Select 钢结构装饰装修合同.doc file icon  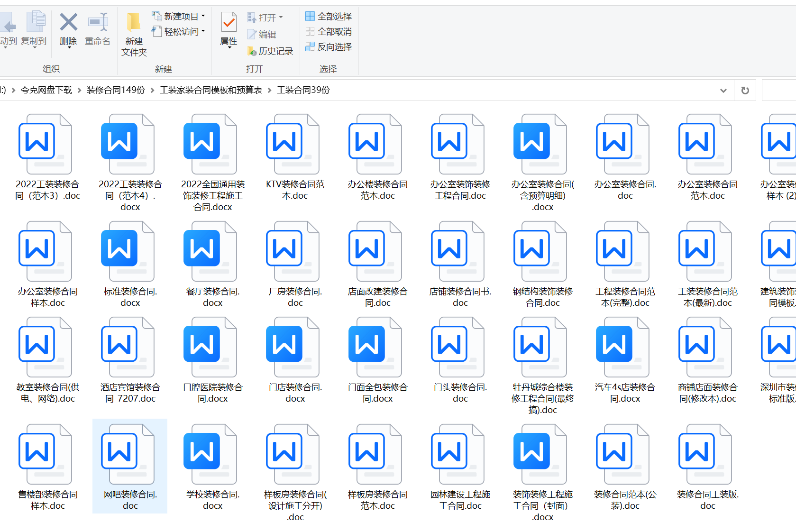coord(540,251)
